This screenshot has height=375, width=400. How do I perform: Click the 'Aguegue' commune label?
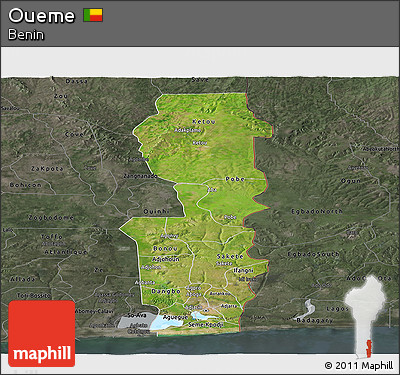(x=175, y=317)
